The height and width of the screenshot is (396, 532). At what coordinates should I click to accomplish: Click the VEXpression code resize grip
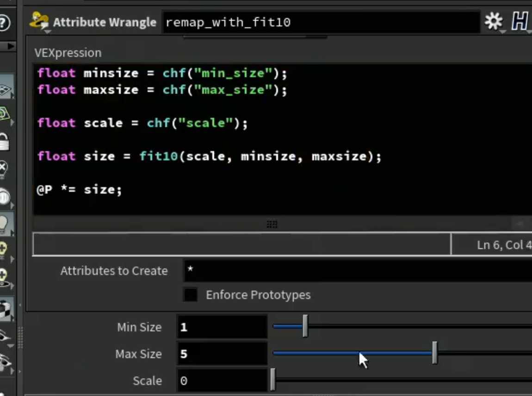click(x=272, y=224)
